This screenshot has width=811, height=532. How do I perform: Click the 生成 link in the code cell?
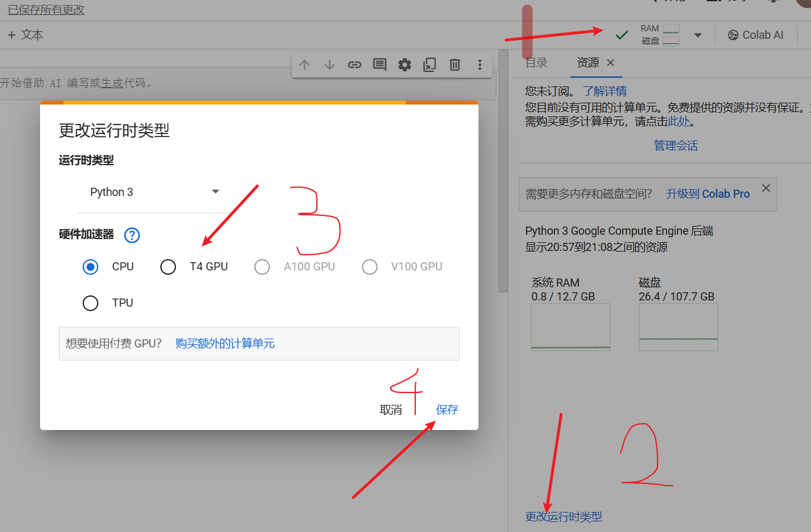pos(113,83)
